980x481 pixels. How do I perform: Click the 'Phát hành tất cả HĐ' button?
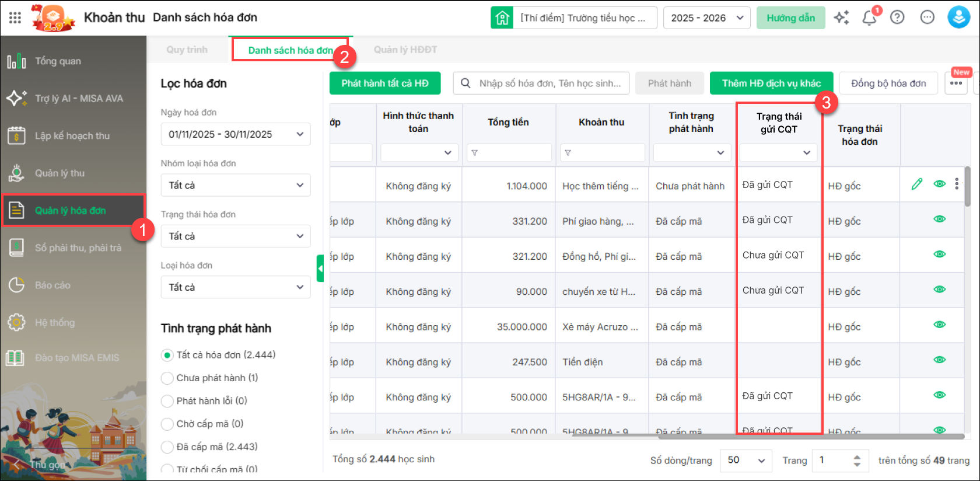(385, 83)
